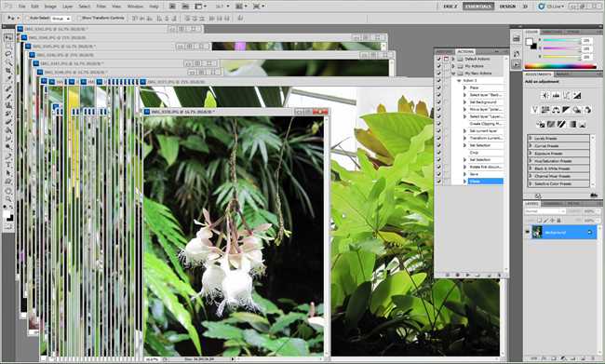
Task: Toggle checkmark for Set Background step
Action: coord(438,101)
